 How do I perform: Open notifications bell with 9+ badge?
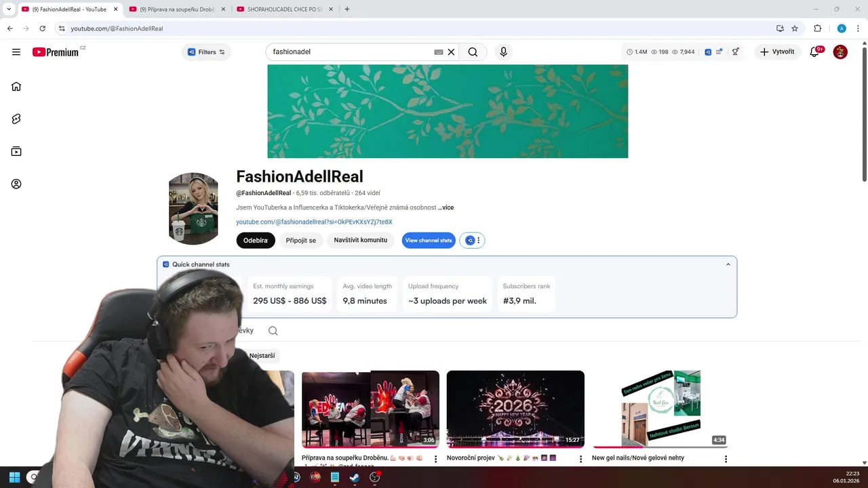pos(816,52)
